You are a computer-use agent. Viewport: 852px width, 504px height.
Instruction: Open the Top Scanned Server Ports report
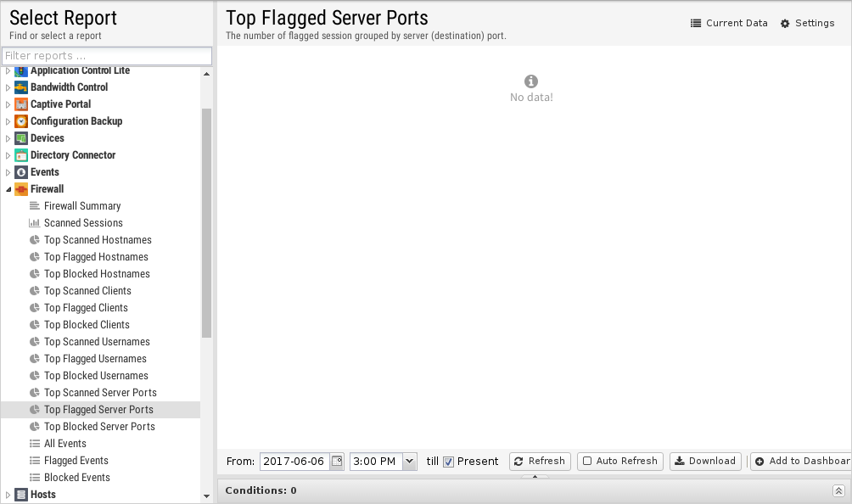pos(100,393)
